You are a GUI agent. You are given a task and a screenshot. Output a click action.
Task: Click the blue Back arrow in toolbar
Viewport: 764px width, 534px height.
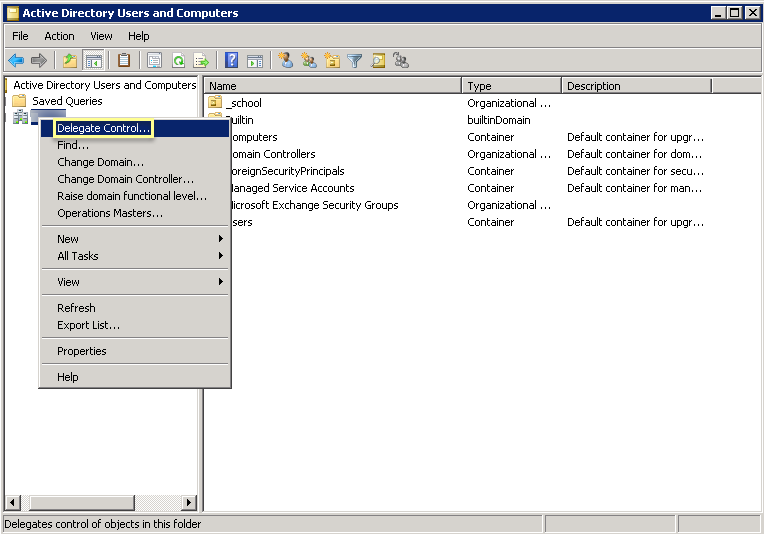tap(16, 60)
